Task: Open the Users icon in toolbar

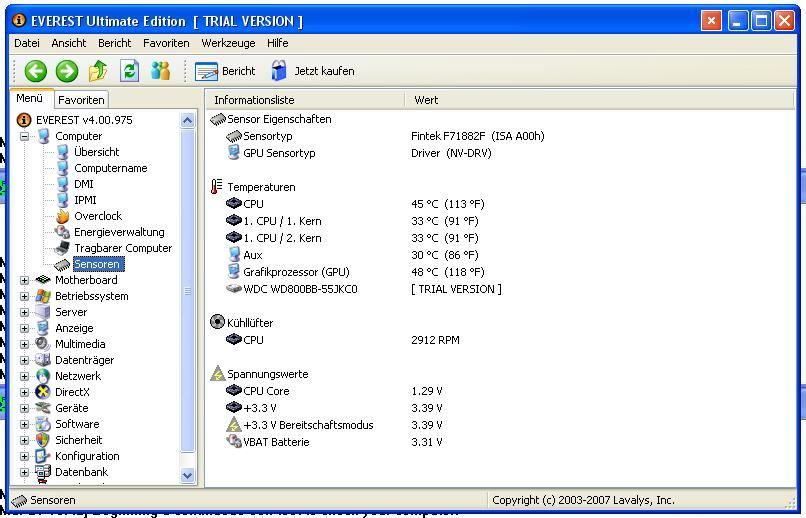Action: click(160, 71)
